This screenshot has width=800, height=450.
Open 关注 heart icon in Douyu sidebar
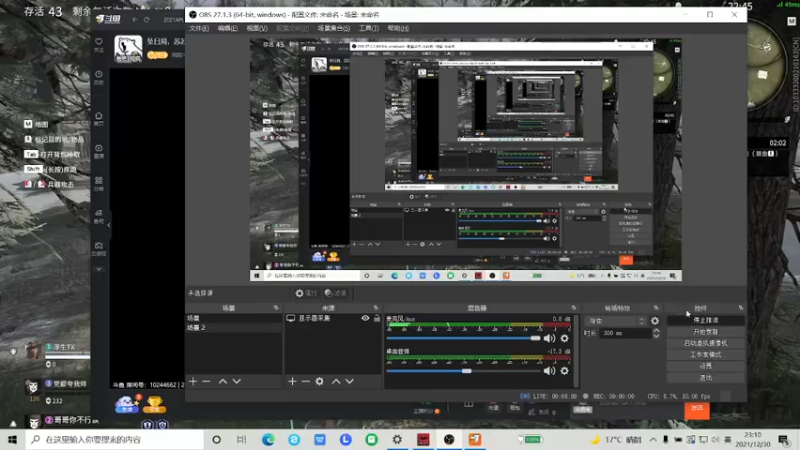click(x=99, y=44)
